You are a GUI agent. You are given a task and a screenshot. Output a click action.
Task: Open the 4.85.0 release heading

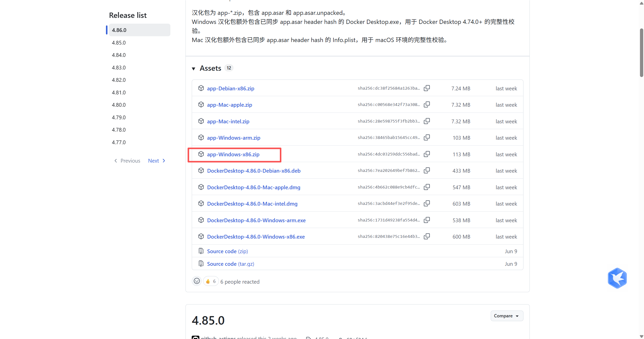click(208, 320)
